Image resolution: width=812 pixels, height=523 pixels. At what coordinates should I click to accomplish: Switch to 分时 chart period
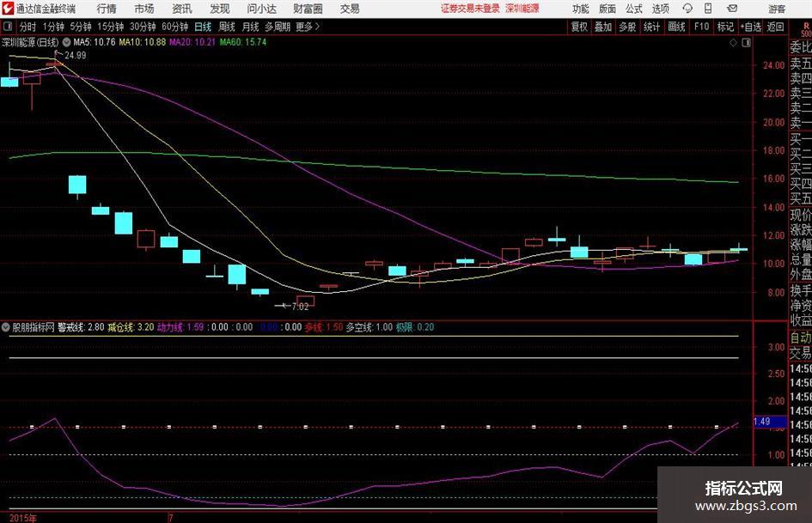point(28,27)
